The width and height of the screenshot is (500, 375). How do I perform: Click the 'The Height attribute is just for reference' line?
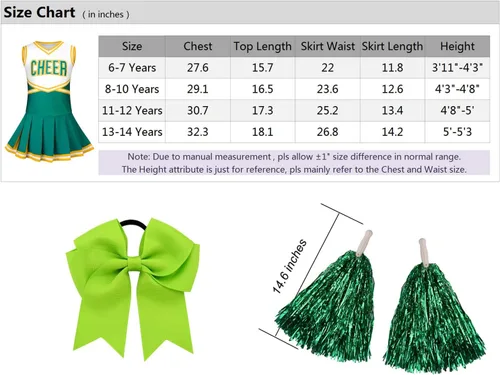[294, 169]
